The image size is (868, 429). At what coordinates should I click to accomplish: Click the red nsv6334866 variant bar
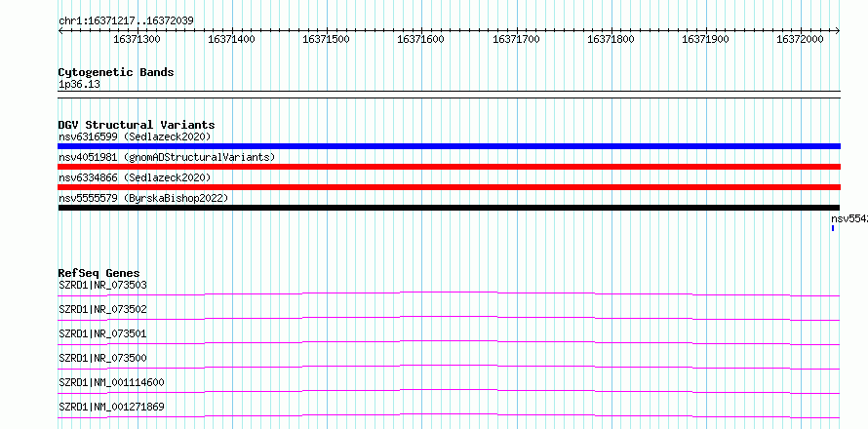click(449, 187)
